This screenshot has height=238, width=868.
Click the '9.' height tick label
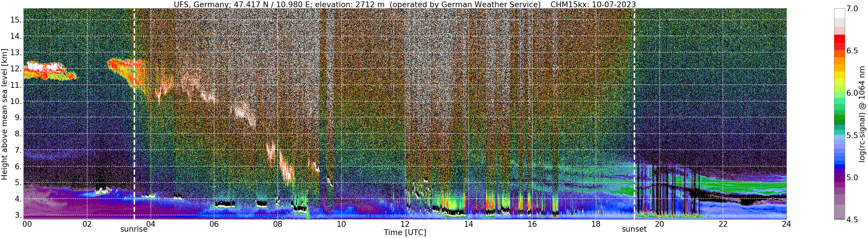tap(18, 118)
